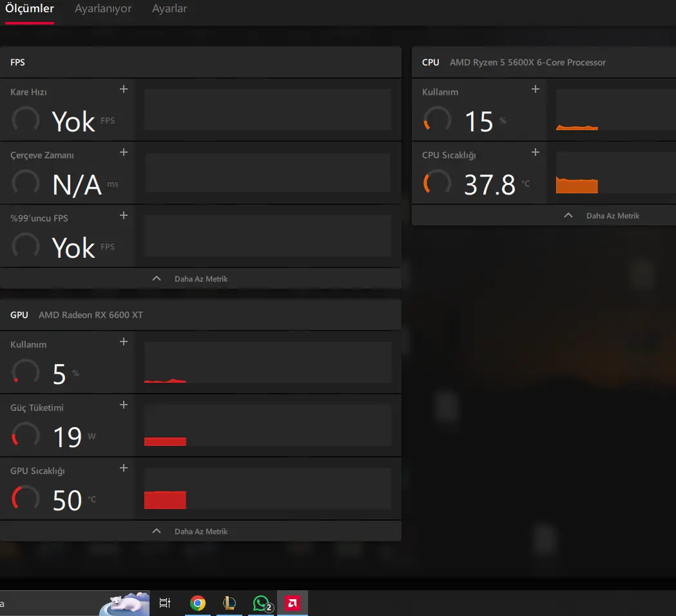
Task: Click the CPU Kullanım gauge dial
Action: pos(437,120)
